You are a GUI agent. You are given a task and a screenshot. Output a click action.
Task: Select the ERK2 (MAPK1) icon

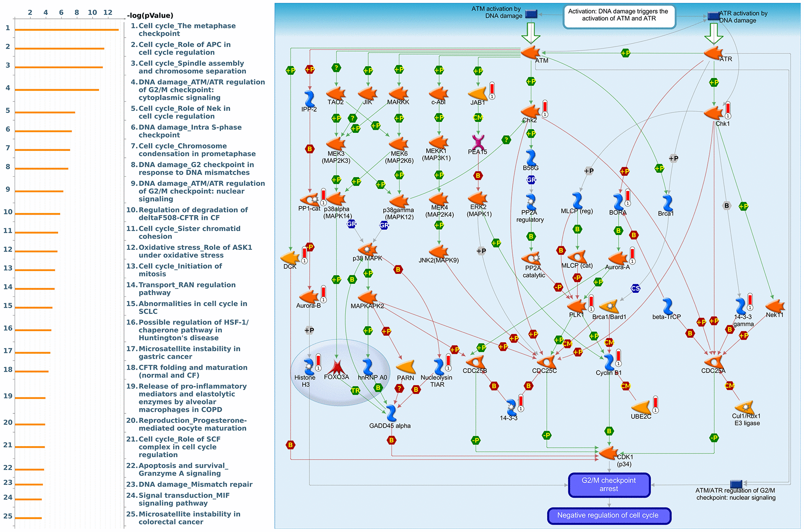[x=478, y=198]
